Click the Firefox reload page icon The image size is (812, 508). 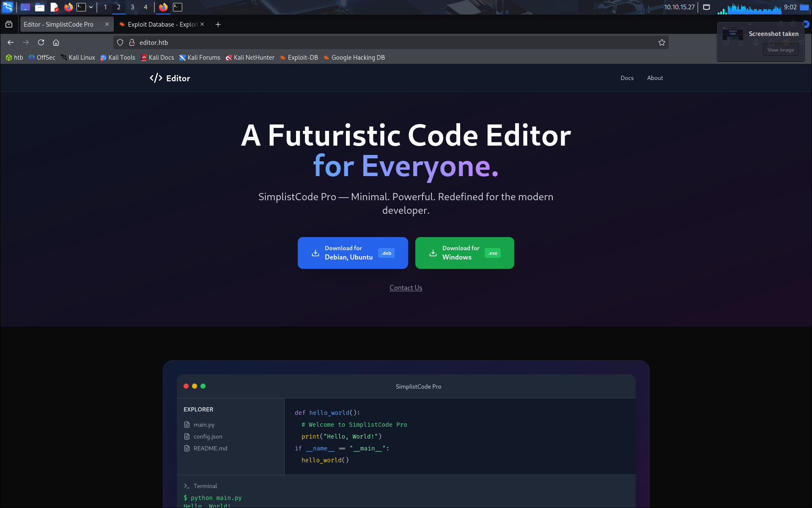[x=41, y=42]
